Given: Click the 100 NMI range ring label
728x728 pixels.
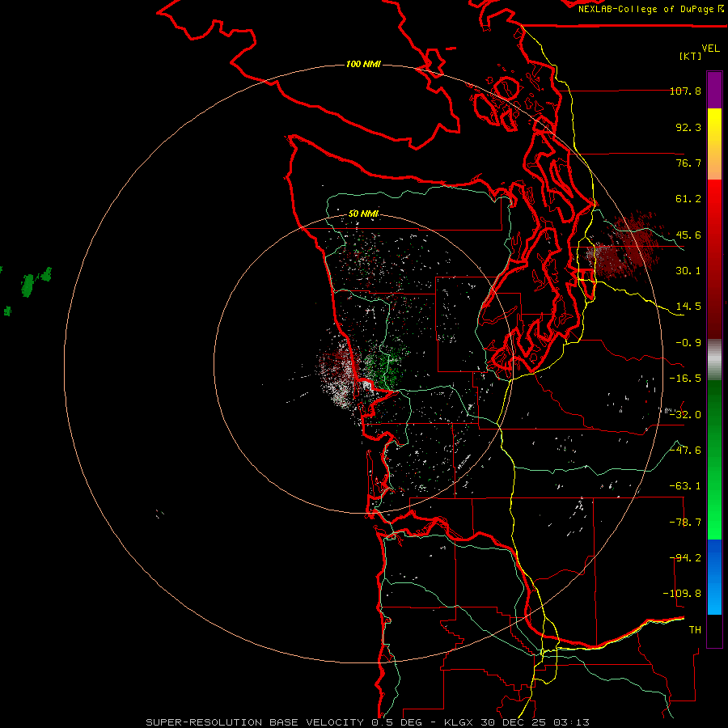Looking at the screenshot, I should point(363,64).
